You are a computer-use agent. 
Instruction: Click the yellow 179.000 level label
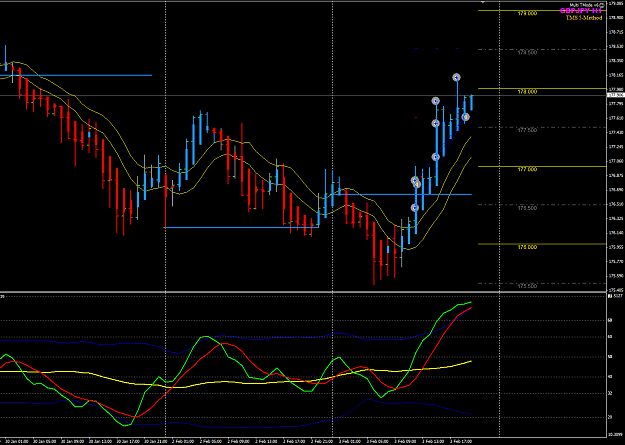pos(527,14)
